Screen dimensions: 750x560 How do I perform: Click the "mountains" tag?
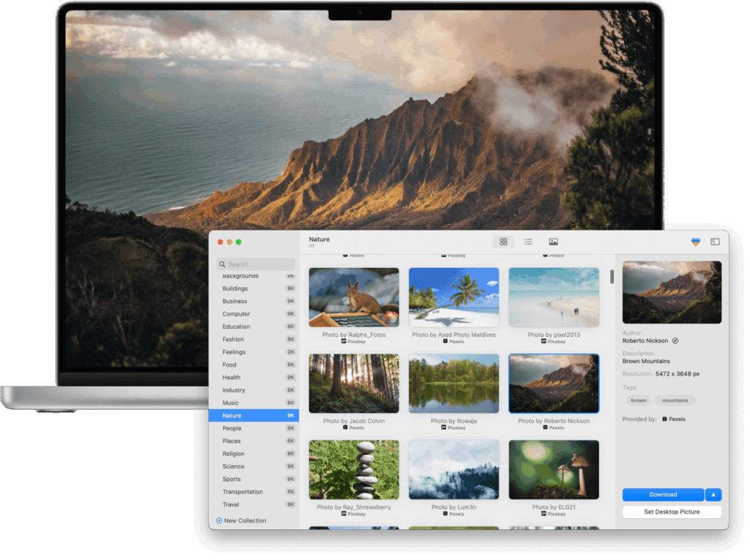tap(675, 400)
